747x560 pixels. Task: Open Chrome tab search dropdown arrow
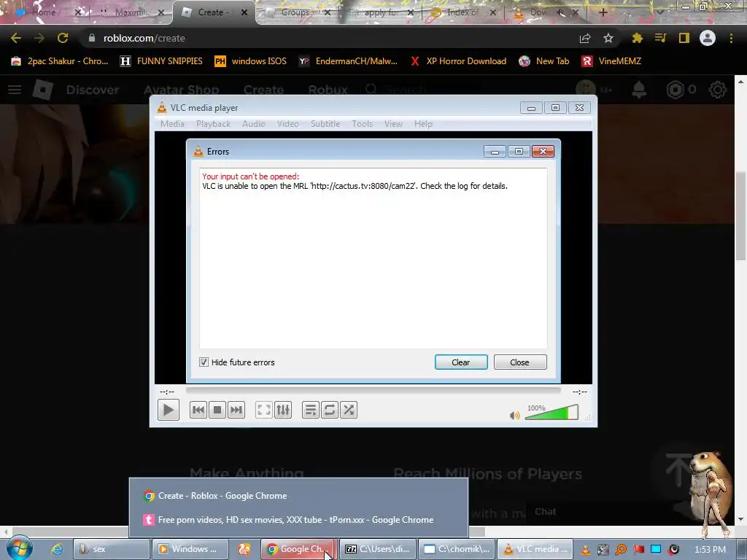click(x=659, y=12)
